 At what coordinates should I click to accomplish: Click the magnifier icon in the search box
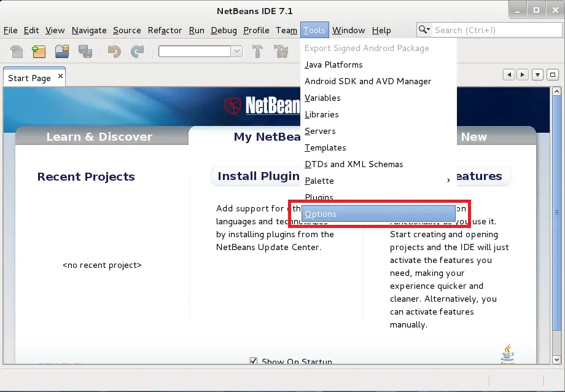pyautogui.click(x=424, y=29)
